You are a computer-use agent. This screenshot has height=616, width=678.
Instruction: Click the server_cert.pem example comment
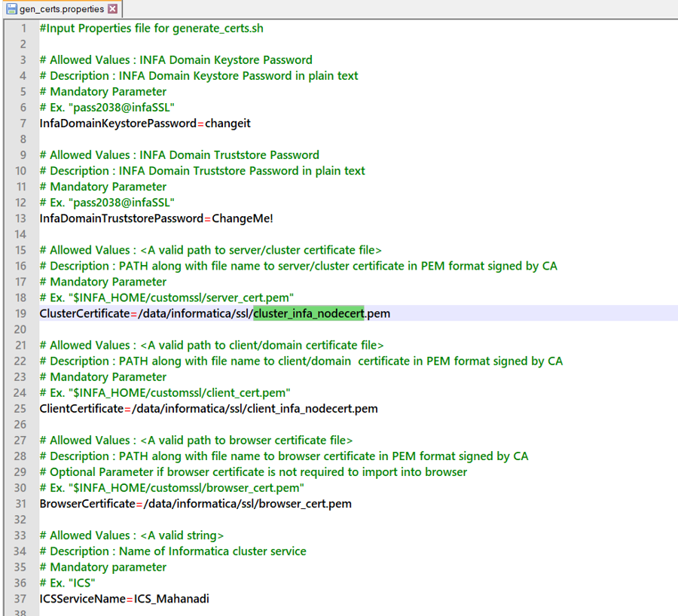[166, 297]
